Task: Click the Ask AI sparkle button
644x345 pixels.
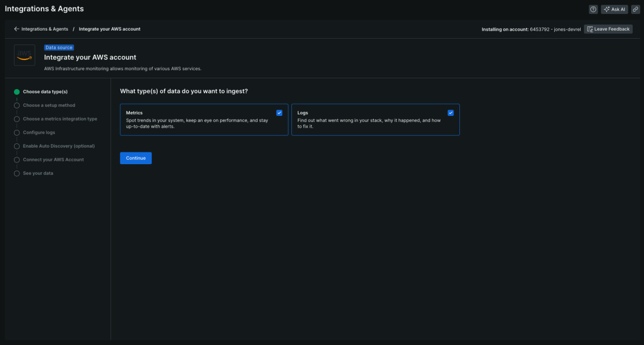Action: (614, 9)
